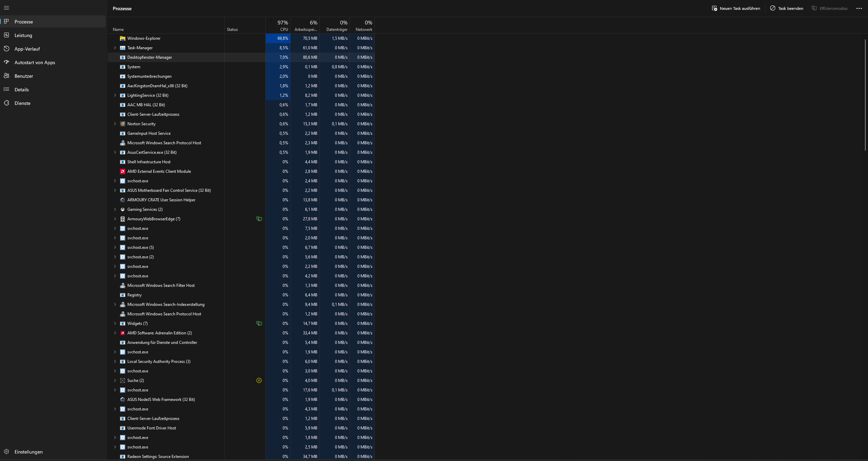
Task: Select the Prozesse tab in sidebar
Action: point(24,22)
